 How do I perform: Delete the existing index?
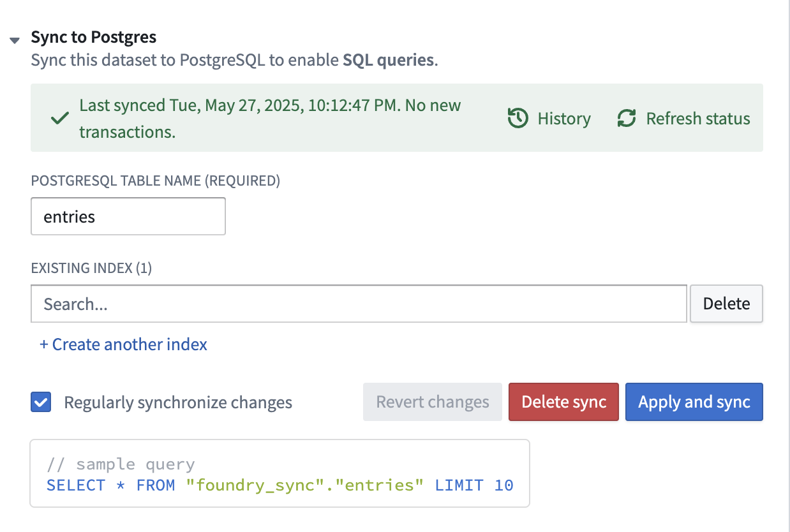pos(726,304)
